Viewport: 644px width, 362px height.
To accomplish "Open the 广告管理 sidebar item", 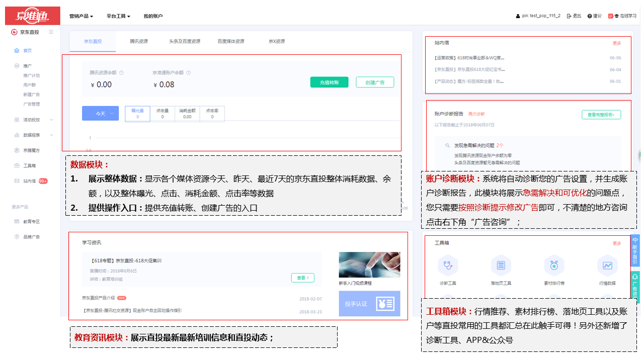I will [31, 104].
